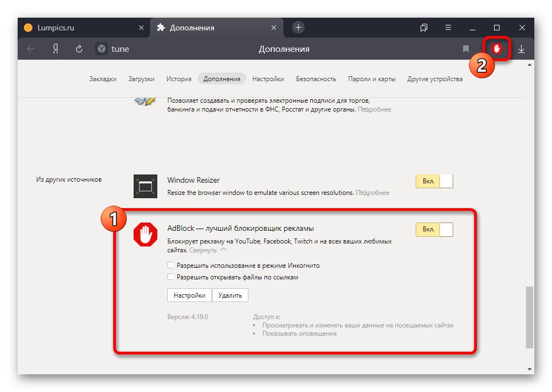Screen dimensions: 552x392
Task: Click the Lumpics.ru orange favicon
Action: pyautogui.click(x=28, y=28)
